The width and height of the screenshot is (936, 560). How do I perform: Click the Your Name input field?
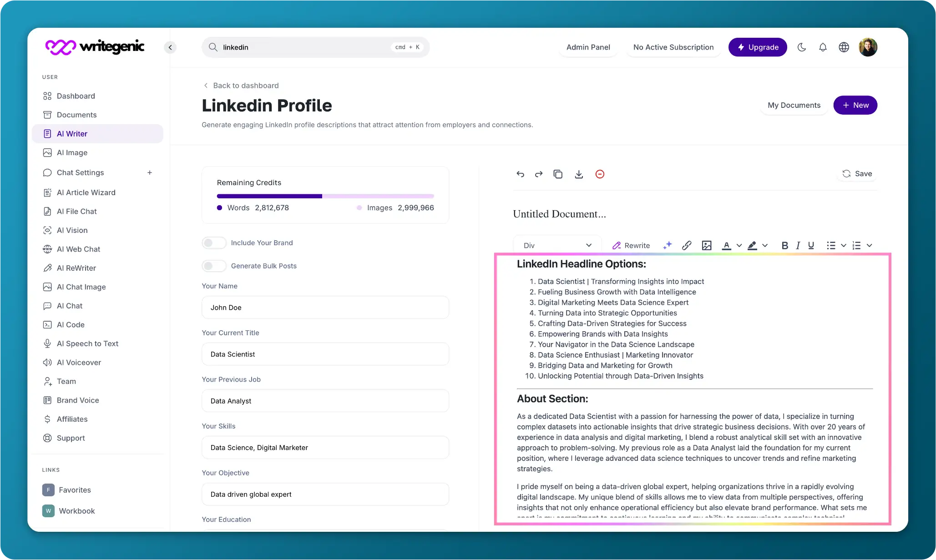coord(325,308)
